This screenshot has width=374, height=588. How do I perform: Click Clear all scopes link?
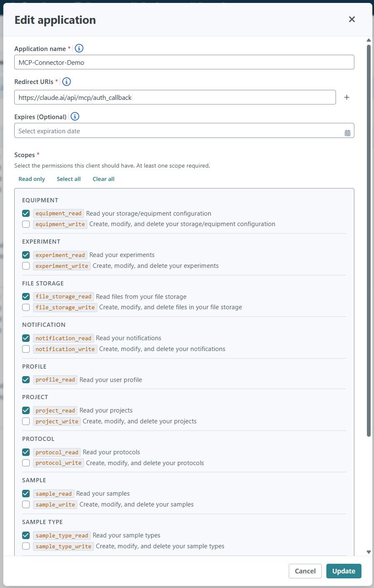pyautogui.click(x=104, y=179)
